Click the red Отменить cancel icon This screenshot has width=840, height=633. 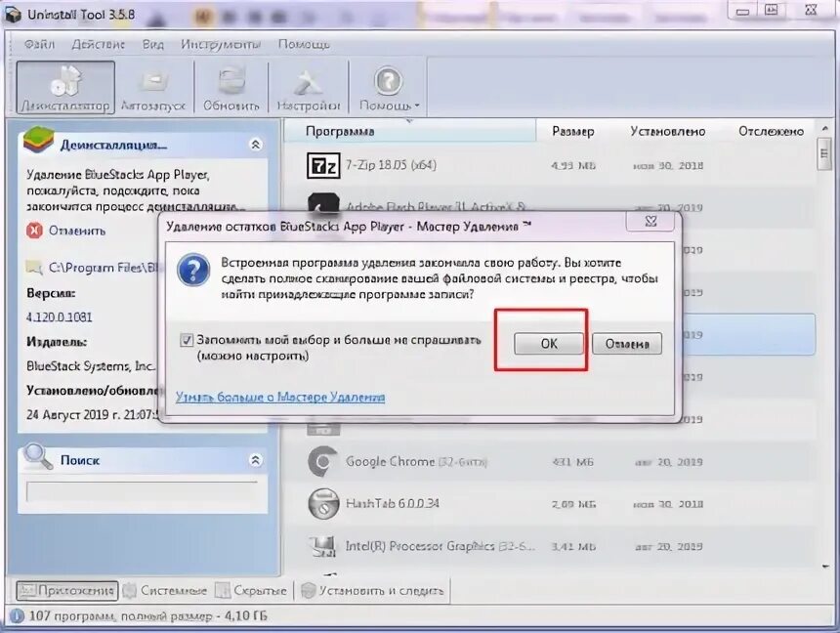(34, 231)
